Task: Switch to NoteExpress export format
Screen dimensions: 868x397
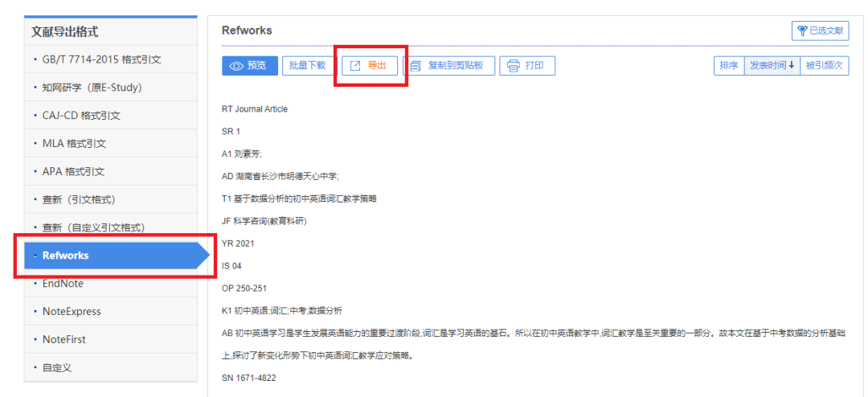Action: pos(111,312)
